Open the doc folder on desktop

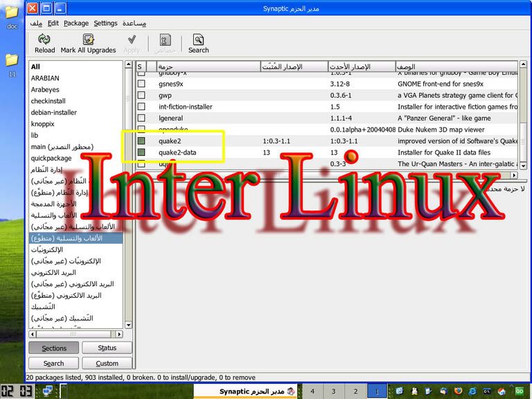(x=12, y=12)
